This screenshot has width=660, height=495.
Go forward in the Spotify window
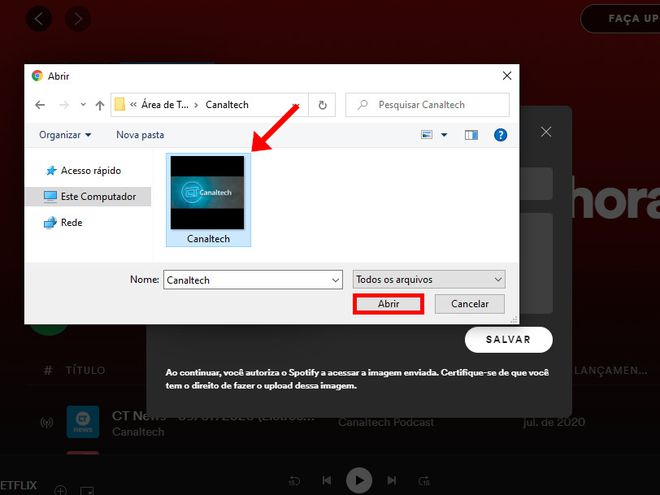pos(78,19)
